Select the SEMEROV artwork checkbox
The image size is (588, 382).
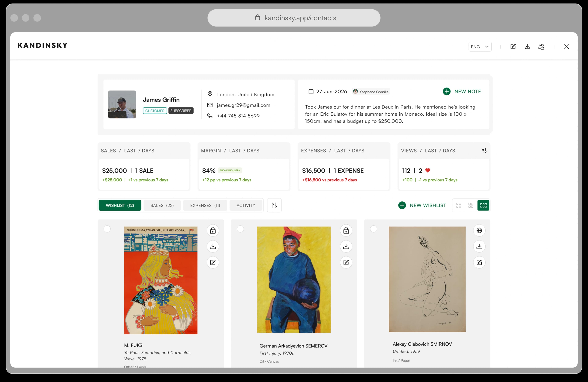click(x=240, y=229)
